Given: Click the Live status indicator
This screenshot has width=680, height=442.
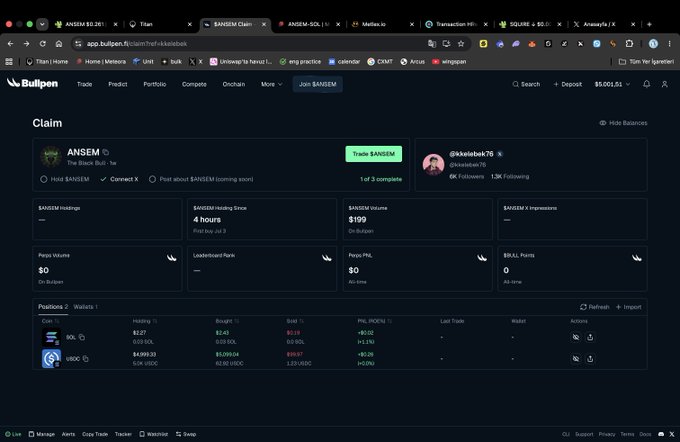Looking at the screenshot, I should (x=13, y=434).
